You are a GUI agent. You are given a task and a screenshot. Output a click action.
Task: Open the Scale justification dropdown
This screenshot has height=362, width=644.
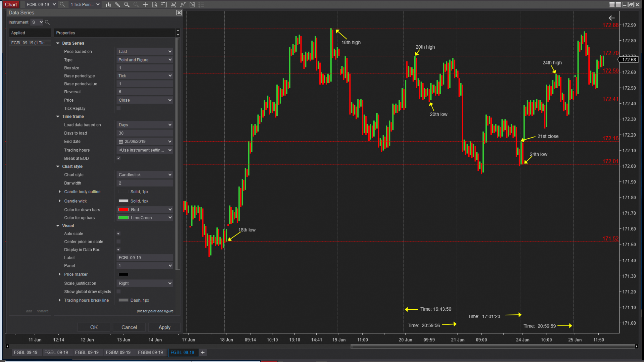point(145,283)
